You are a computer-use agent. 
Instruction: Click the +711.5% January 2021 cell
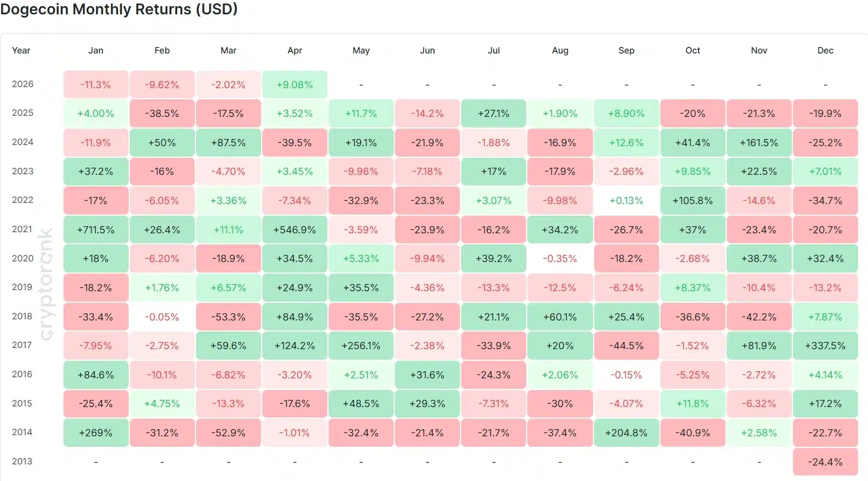[96, 229]
